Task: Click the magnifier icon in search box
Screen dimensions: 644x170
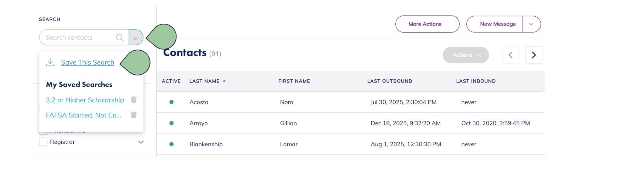Action: [x=120, y=38]
